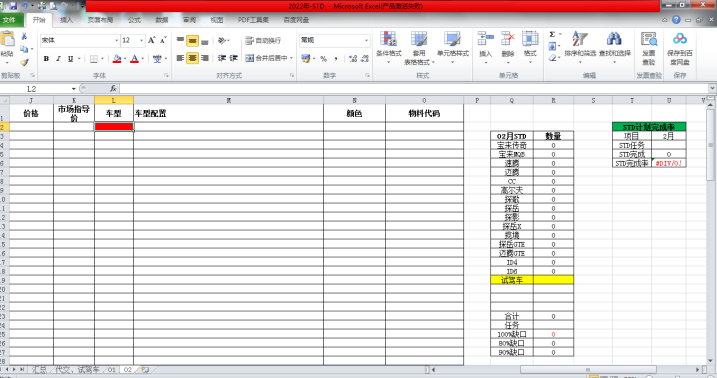Toggle bottom vertical alignment
The width and height of the screenshot is (717, 378).
[205, 41]
